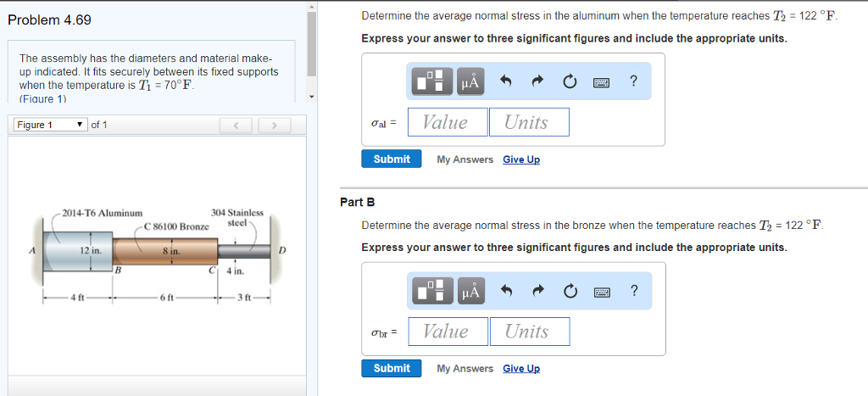Click the Units field for σbr
Viewport: 868px width, 396px height.
tap(529, 332)
